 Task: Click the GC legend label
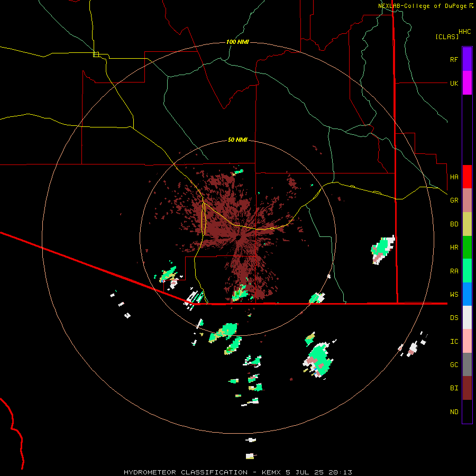point(454,364)
